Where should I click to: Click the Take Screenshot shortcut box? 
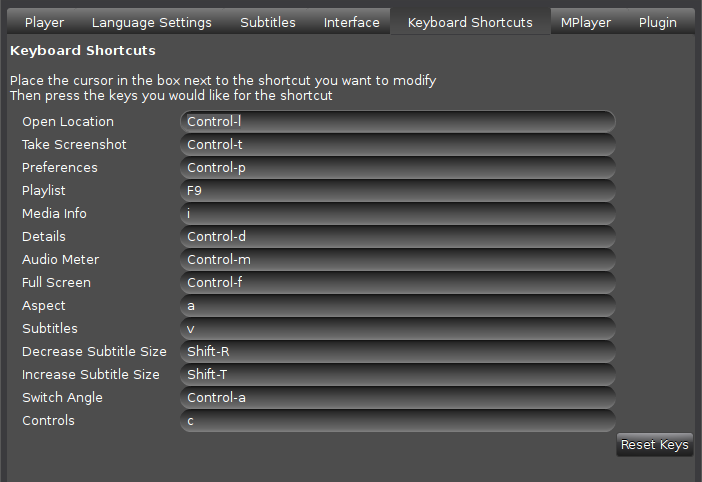398,145
